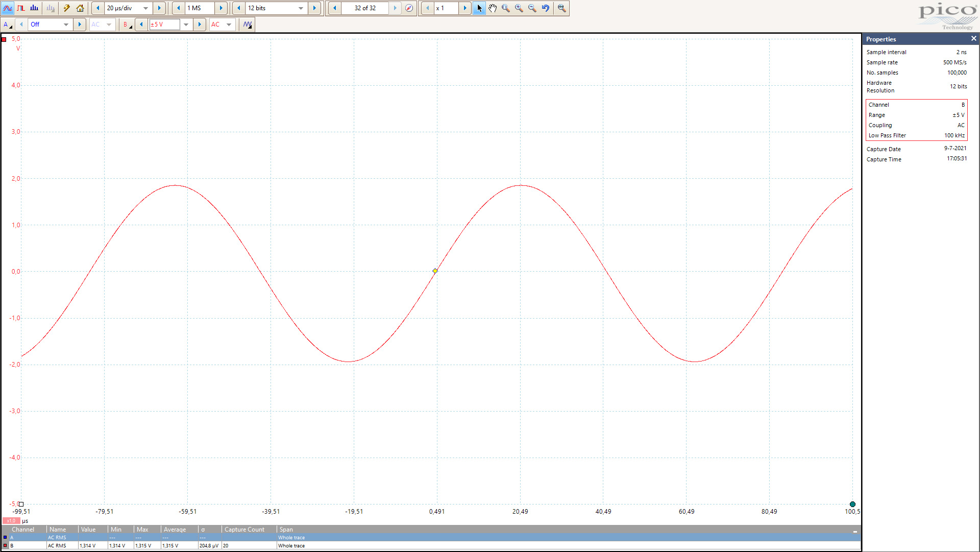Image resolution: width=980 pixels, height=552 pixels.
Task: Open the 12 bits resolution dropdown
Action: pos(301,8)
